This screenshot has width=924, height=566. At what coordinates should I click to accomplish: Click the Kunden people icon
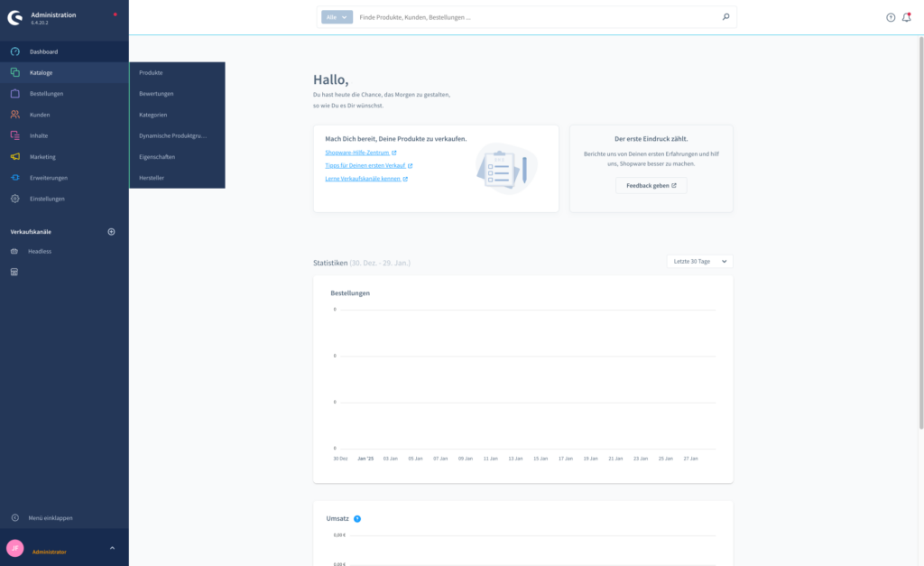(x=15, y=115)
